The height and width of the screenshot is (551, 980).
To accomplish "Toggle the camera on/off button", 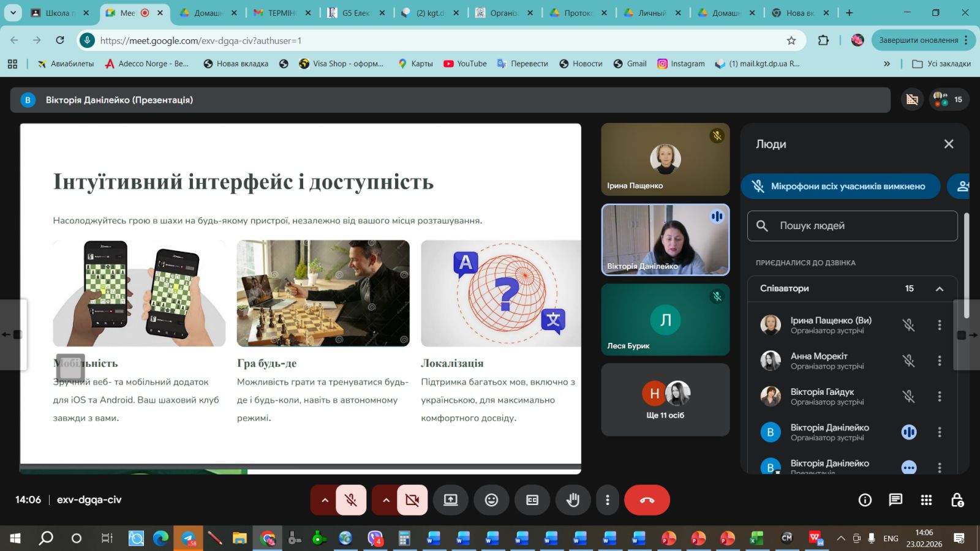I will [x=412, y=500].
